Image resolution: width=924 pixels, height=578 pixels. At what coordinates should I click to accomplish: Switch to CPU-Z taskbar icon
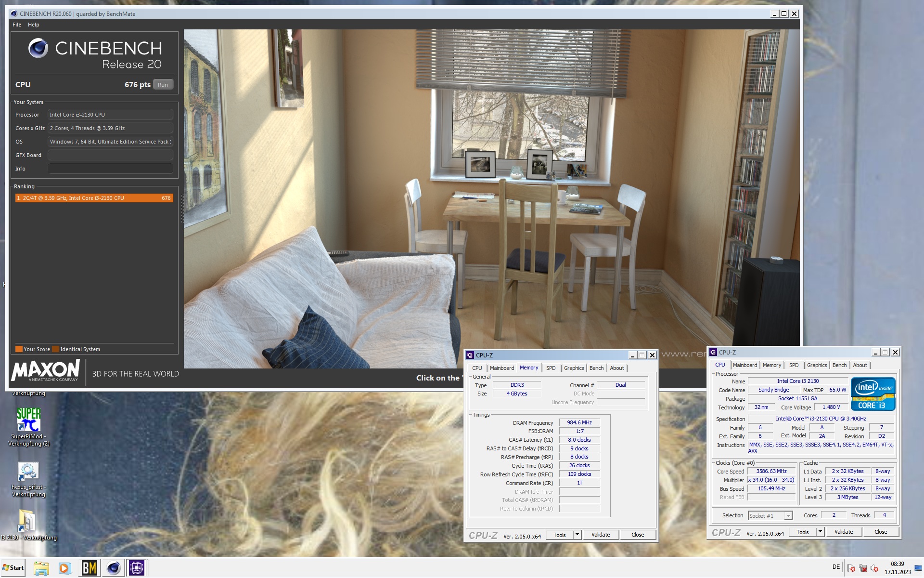[x=137, y=568]
